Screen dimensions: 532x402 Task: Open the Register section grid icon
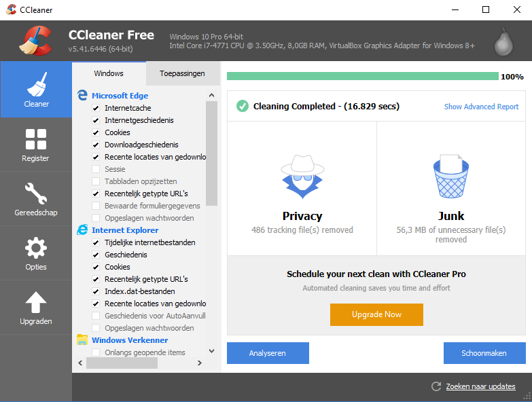click(x=36, y=139)
